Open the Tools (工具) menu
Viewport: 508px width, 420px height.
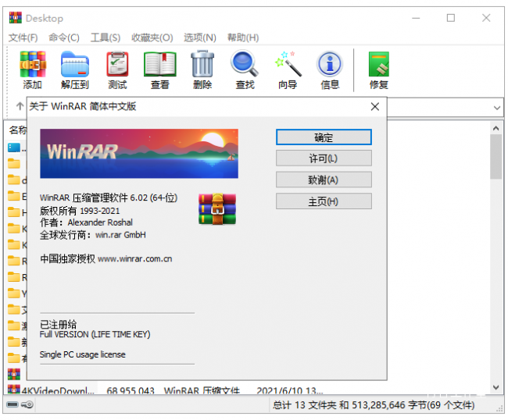point(106,37)
